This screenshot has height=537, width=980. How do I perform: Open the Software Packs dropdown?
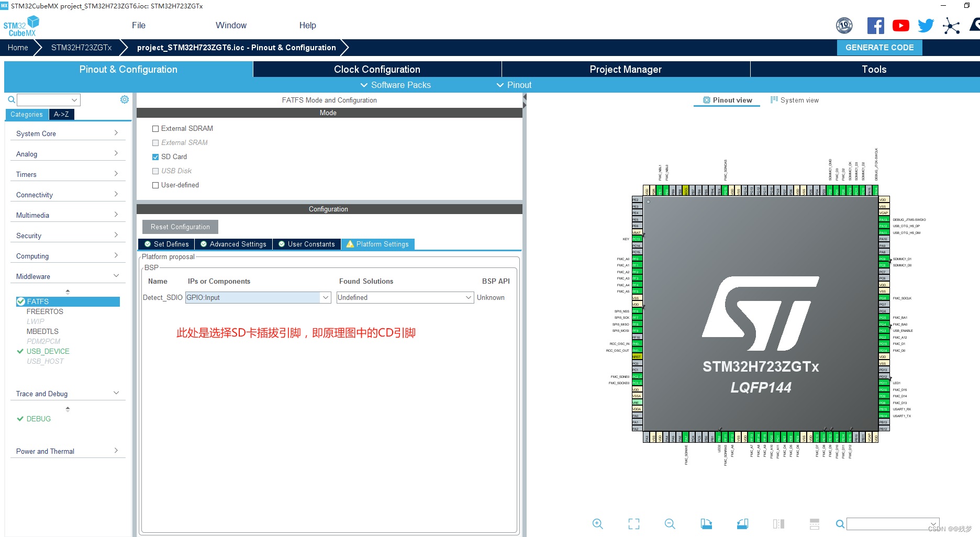395,85
